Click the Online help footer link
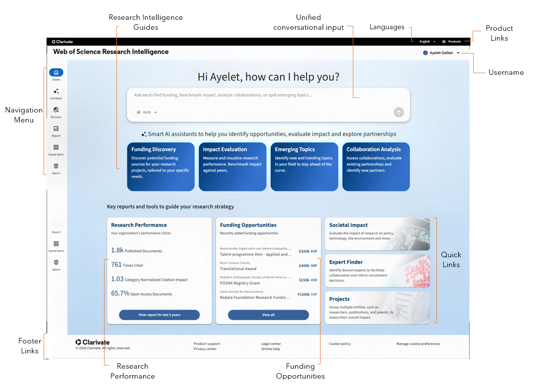 270,349
